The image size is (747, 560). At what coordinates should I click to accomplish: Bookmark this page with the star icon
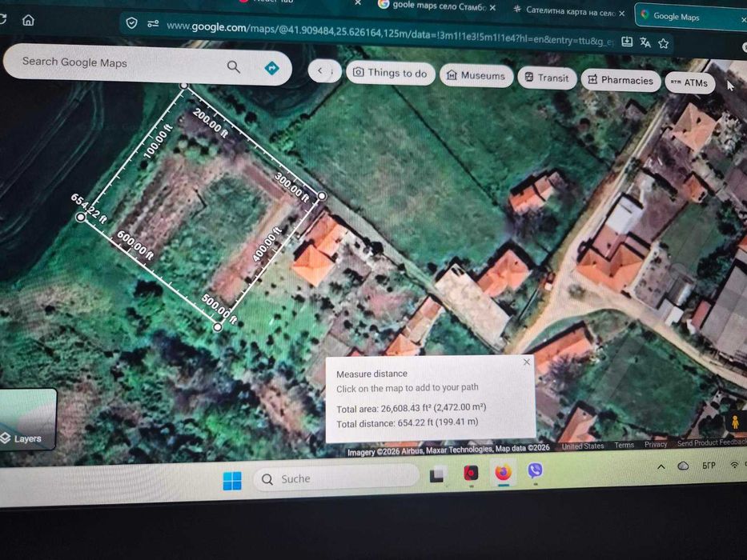click(x=663, y=43)
